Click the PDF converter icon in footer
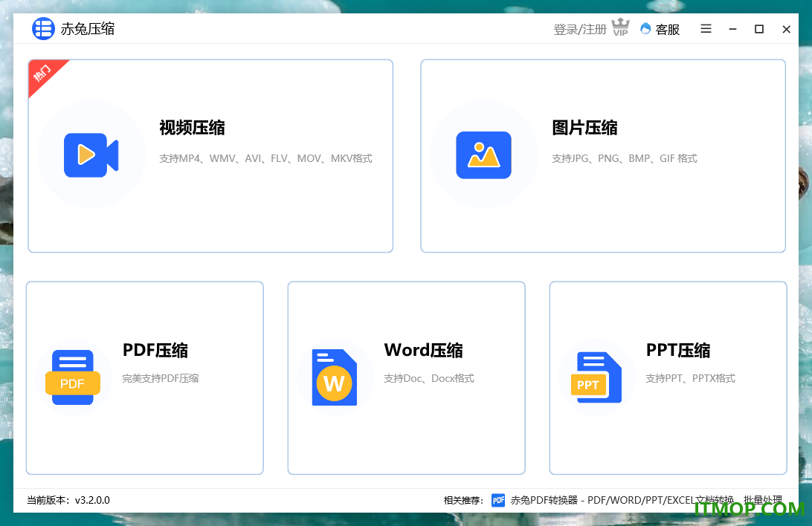Screen dimensions: 812x526 coord(498,500)
